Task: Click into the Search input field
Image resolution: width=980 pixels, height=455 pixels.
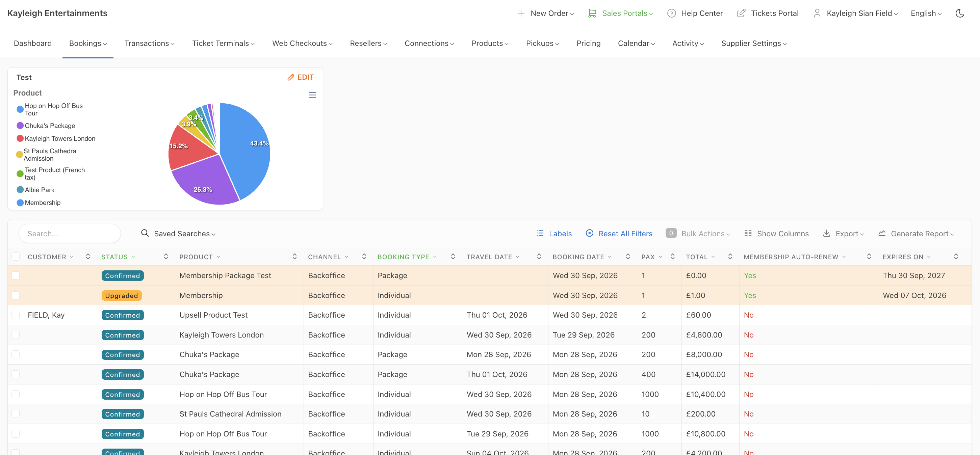Action: click(70, 233)
